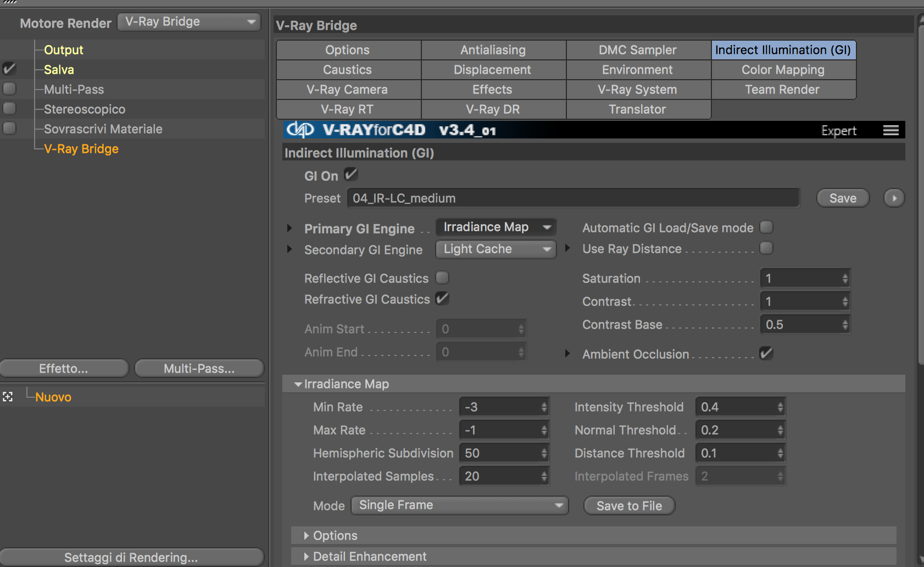924x567 pixels.
Task: Click the Interpolated Samples value field
Action: point(500,476)
